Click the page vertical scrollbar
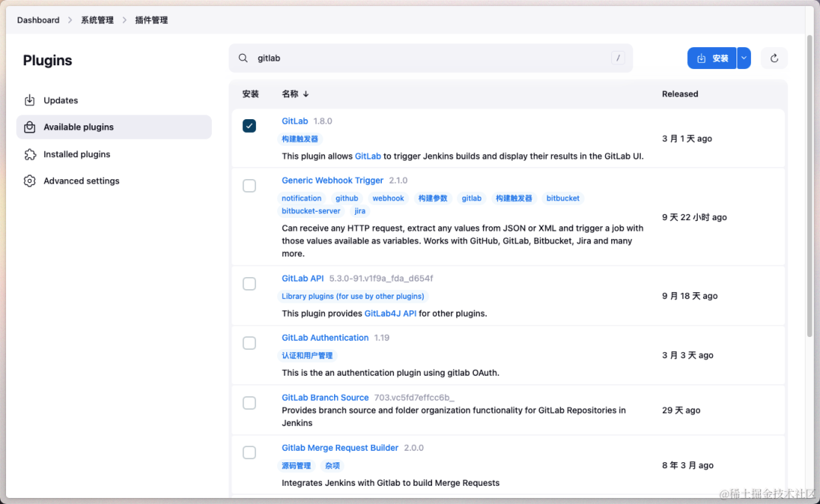The height and width of the screenshot is (504, 820). pos(809,186)
